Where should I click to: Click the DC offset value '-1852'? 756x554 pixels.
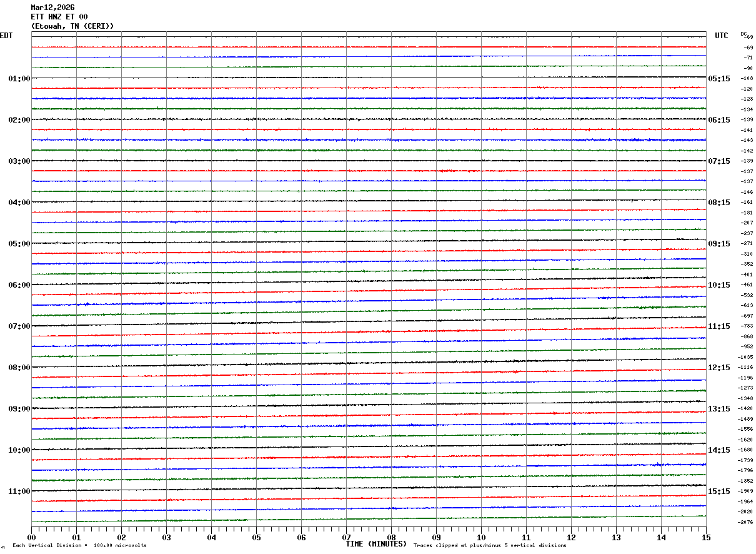pyautogui.click(x=745, y=481)
